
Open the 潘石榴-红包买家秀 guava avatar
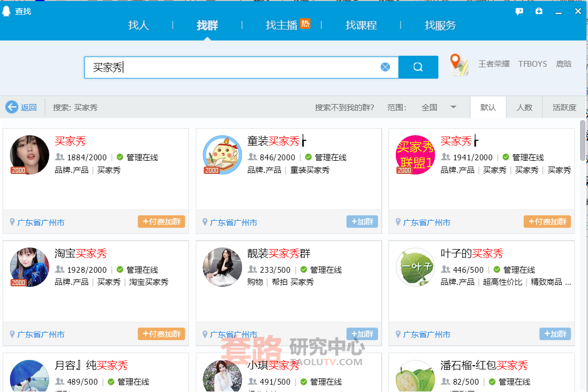point(415,376)
